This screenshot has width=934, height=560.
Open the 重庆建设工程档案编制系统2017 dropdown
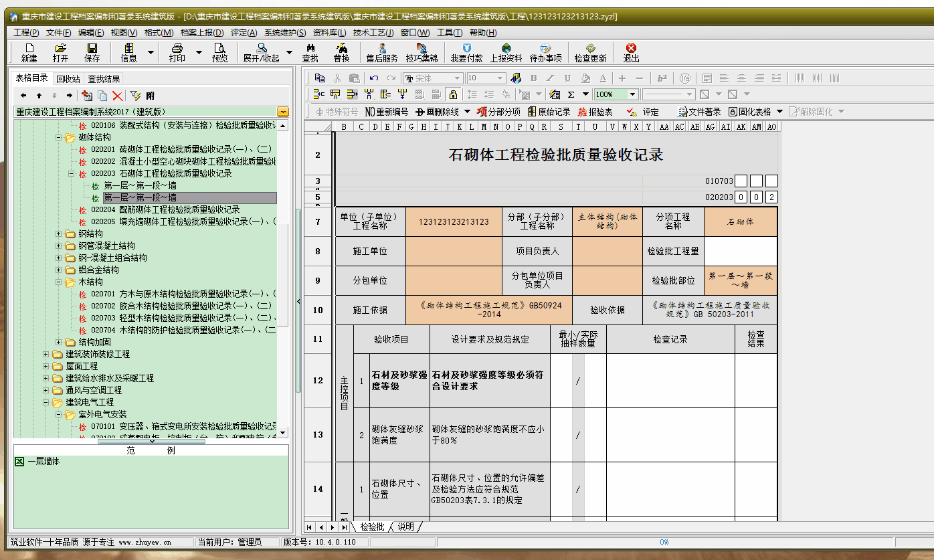283,112
